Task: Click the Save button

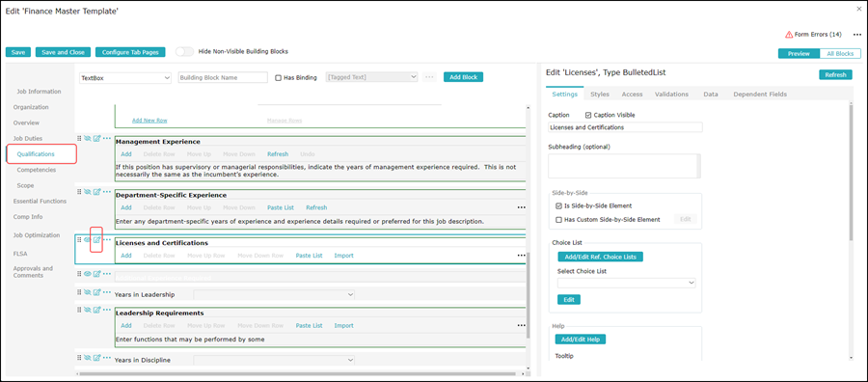Action: point(18,52)
